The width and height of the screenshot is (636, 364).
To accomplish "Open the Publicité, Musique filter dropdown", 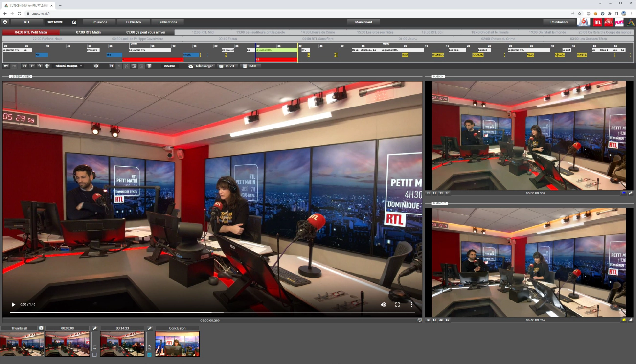I will pyautogui.click(x=68, y=66).
